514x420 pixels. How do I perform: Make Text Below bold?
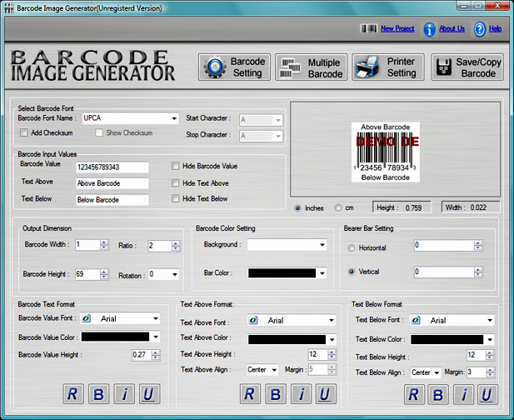point(438,394)
